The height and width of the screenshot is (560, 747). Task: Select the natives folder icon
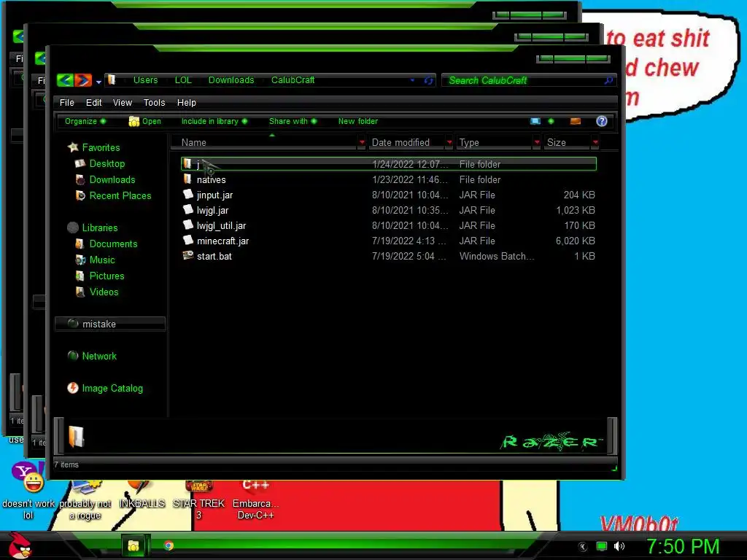pyautogui.click(x=187, y=179)
